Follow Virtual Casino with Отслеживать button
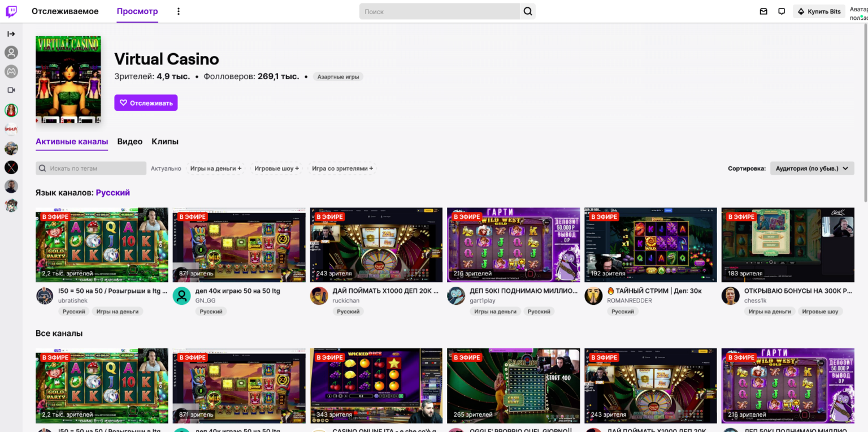The width and height of the screenshot is (868, 432). click(x=146, y=103)
